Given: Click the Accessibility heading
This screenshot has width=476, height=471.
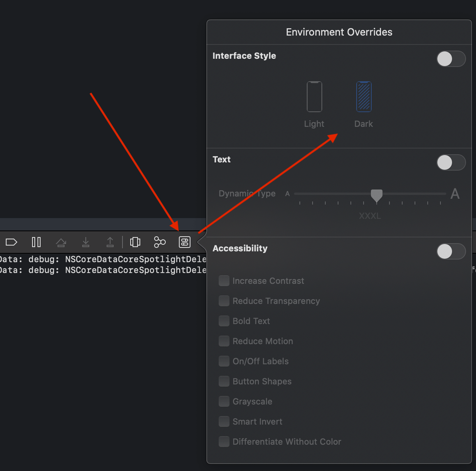Looking at the screenshot, I should (x=240, y=248).
